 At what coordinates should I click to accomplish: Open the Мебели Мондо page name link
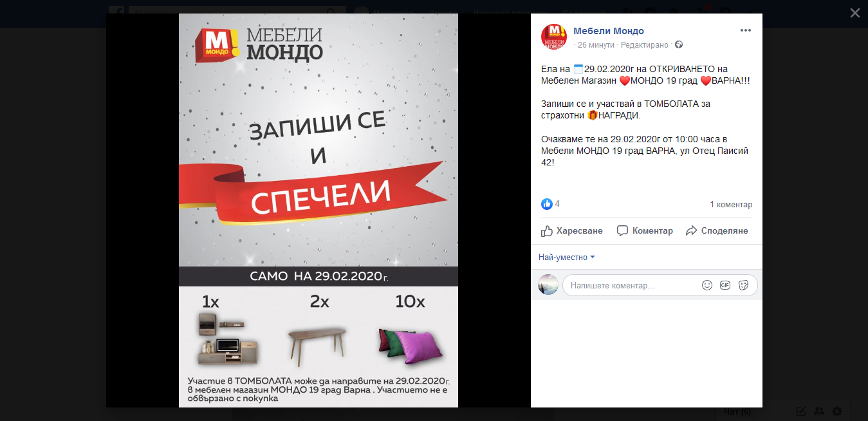pos(609,31)
